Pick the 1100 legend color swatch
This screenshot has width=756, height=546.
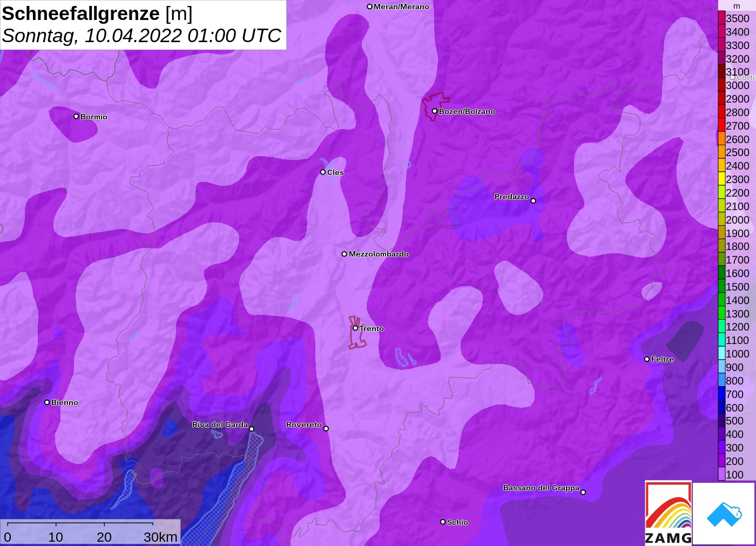[721, 340]
